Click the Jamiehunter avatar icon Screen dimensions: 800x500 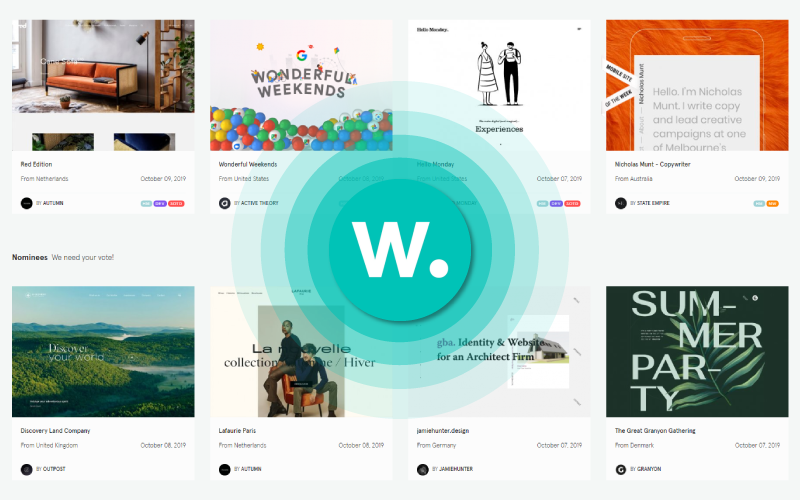coord(422,469)
